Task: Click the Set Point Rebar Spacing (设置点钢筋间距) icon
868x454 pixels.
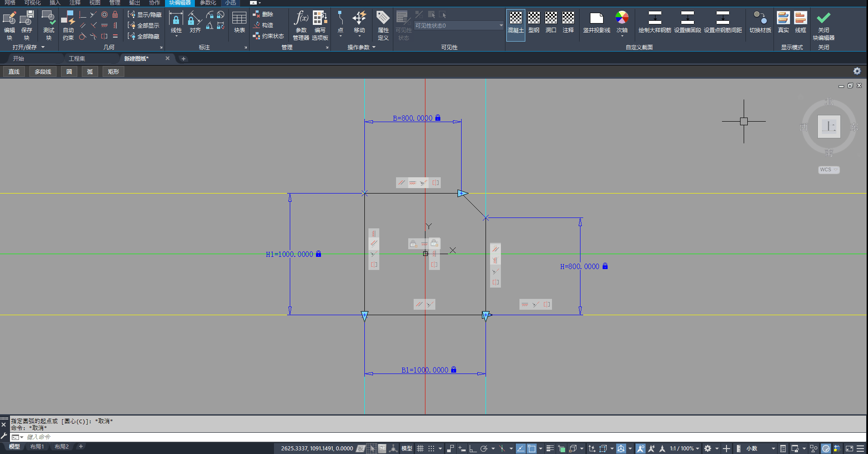Action: click(x=723, y=23)
